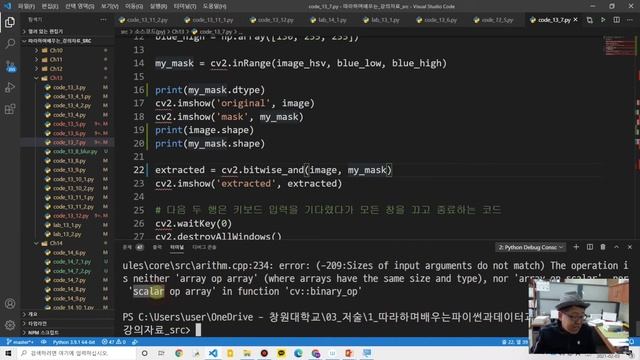Open the Selection menu
Viewport: 640px width, 360px height.
click(80, 6)
